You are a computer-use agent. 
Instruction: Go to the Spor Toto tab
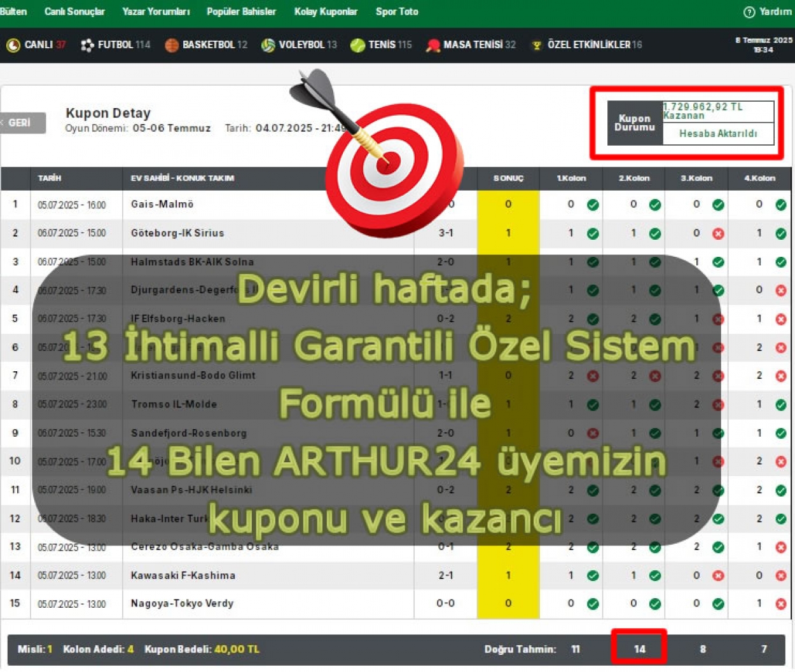pos(397,11)
